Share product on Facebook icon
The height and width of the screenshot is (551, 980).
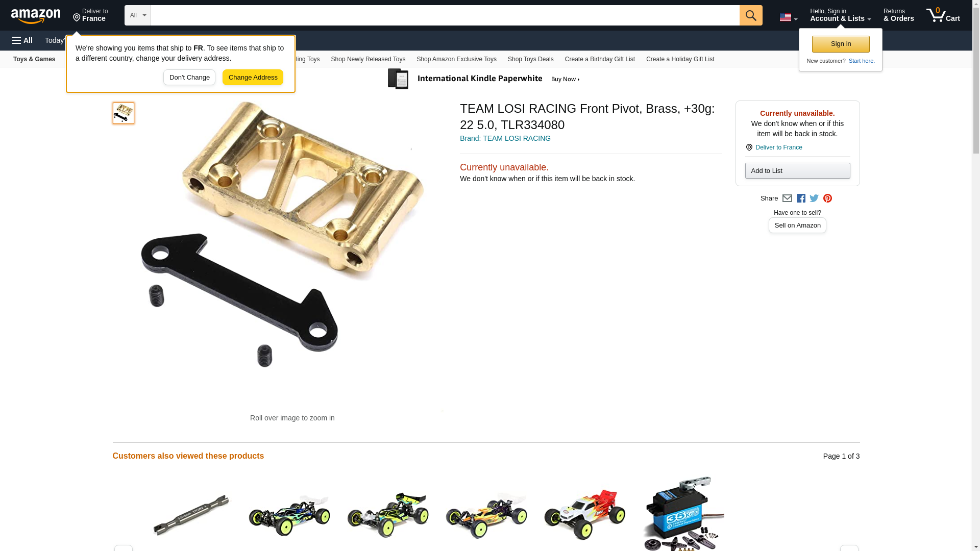(801, 198)
